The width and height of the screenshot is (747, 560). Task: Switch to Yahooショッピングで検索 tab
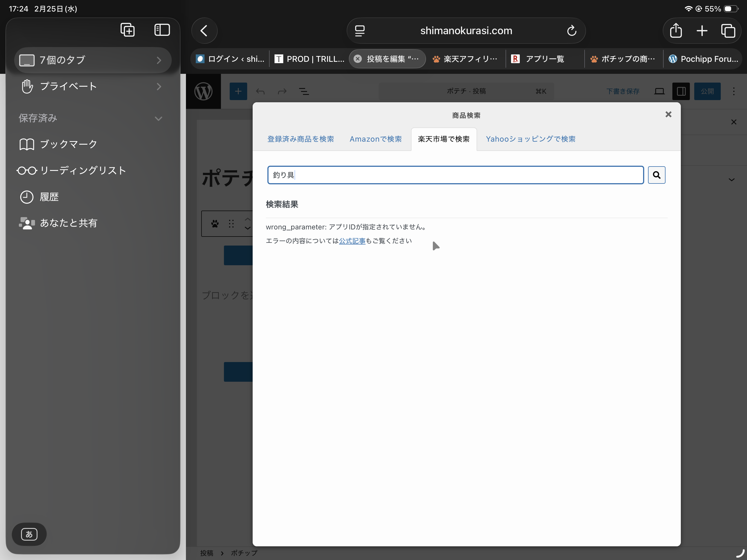(x=530, y=139)
